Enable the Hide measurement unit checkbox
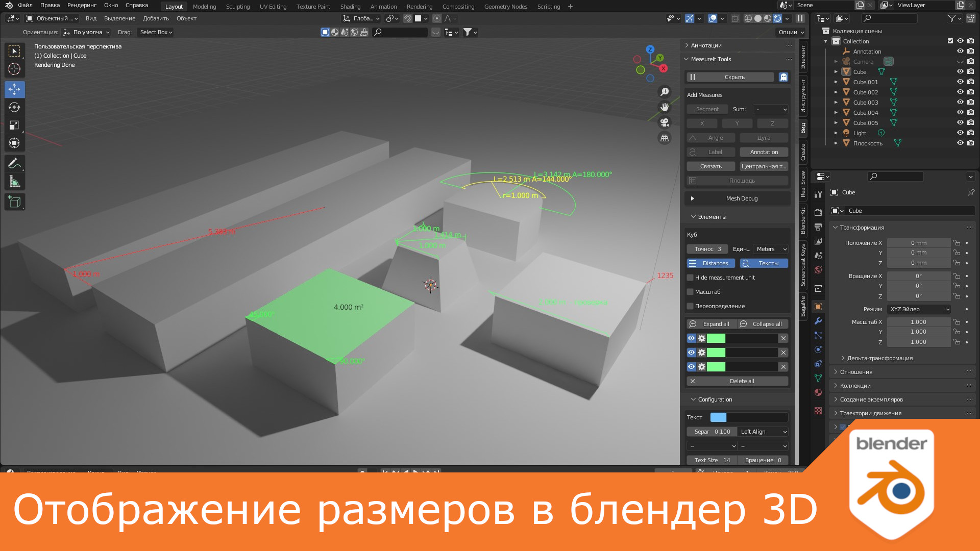This screenshot has height=551, width=980. 690,277
